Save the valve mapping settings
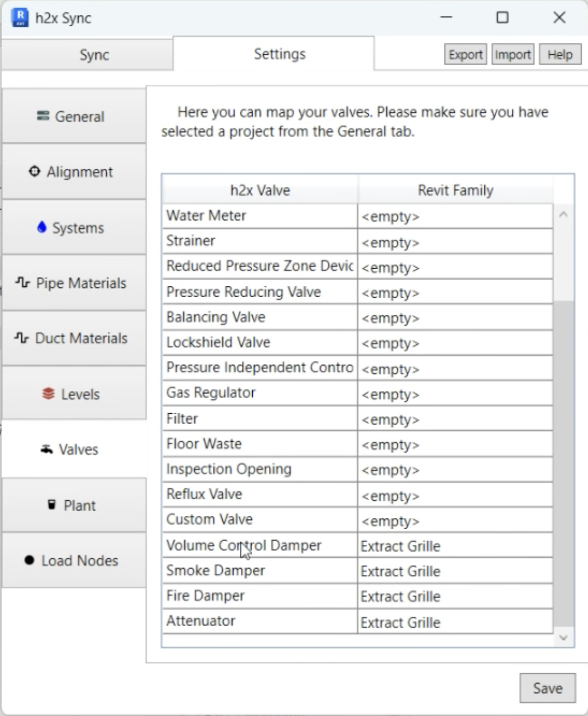 [x=547, y=688]
